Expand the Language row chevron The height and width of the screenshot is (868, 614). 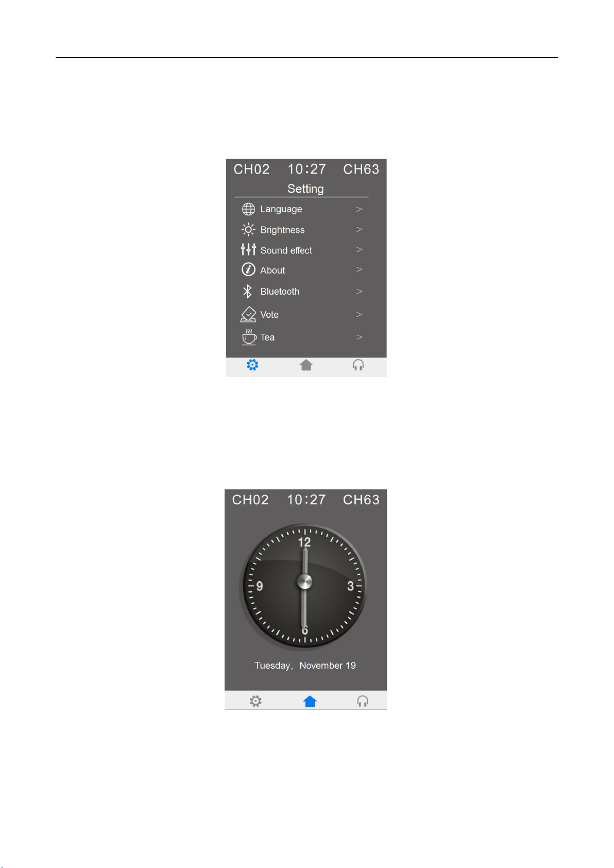pos(360,209)
